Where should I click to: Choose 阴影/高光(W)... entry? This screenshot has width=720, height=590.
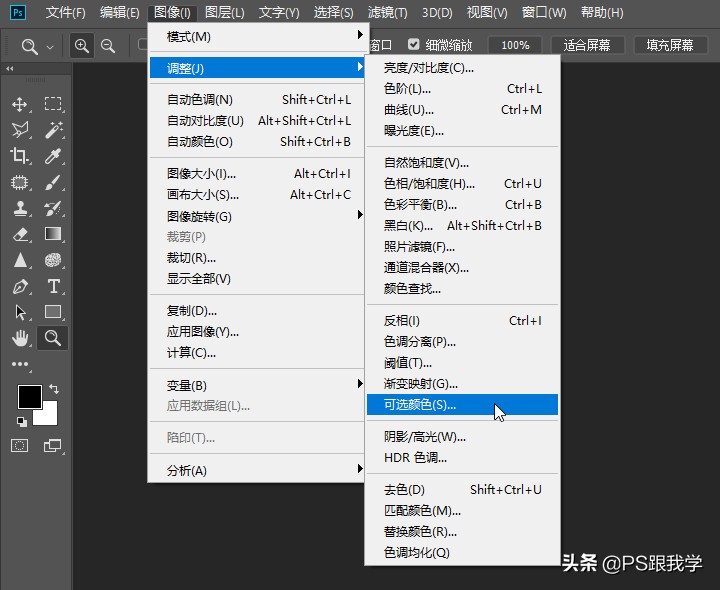tap(462, 437)
